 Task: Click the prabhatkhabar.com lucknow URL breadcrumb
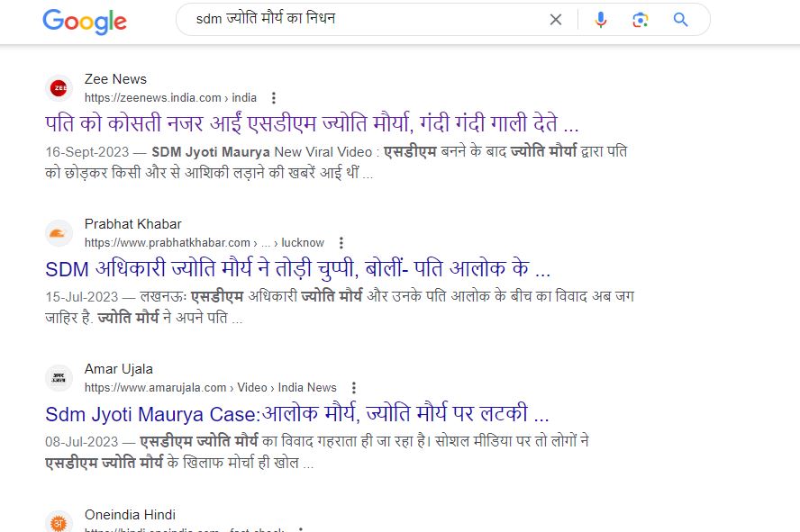tap(204, 243)
